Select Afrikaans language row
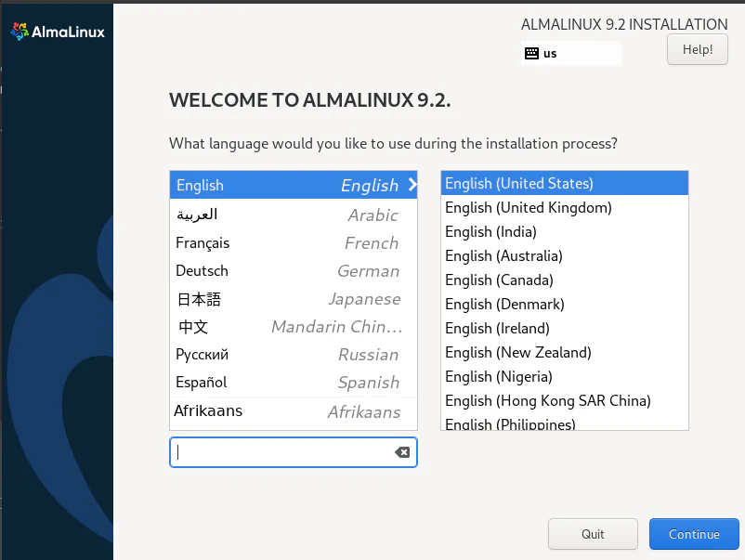This screenshot has height=560, width=745. pyautogui.click(x=294, y=411)
